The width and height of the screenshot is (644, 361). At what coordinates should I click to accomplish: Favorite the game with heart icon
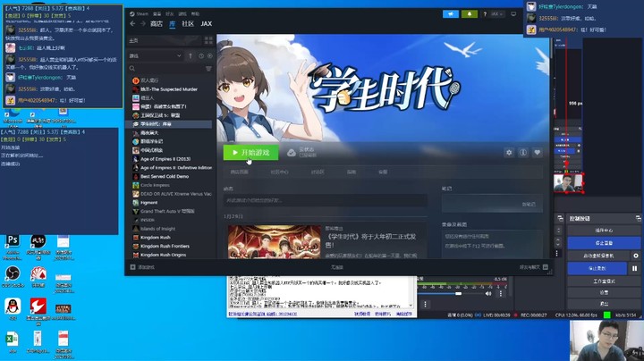tap(538, 153)
